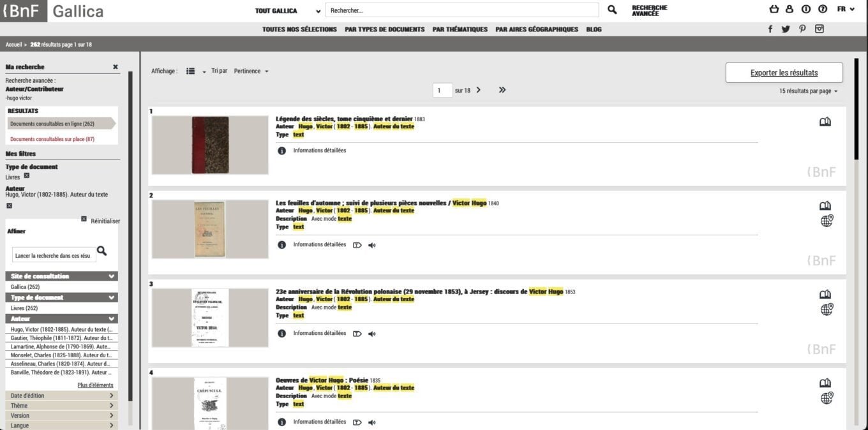This screenshot has width=868, height=430.
Task: Open Gallica's Twitter page icon
Action: click(x=786, y=29)
